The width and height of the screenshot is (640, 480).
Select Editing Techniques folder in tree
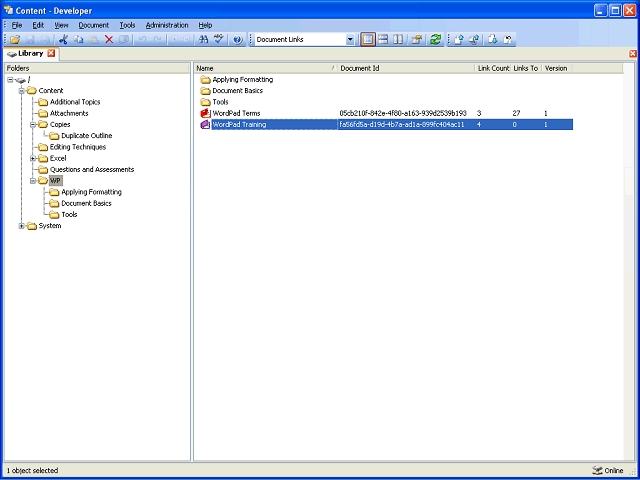(x=78, y=147)
